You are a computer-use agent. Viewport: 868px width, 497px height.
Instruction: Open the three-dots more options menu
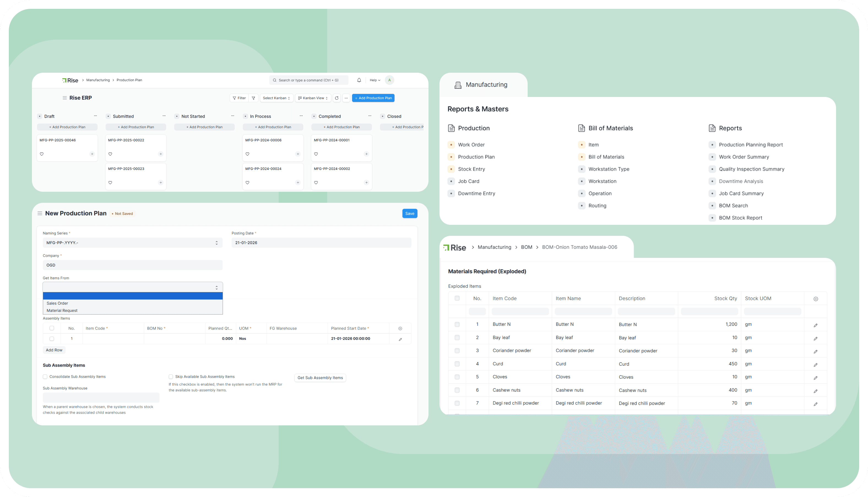pyautogui.click(x=346, y=98)
